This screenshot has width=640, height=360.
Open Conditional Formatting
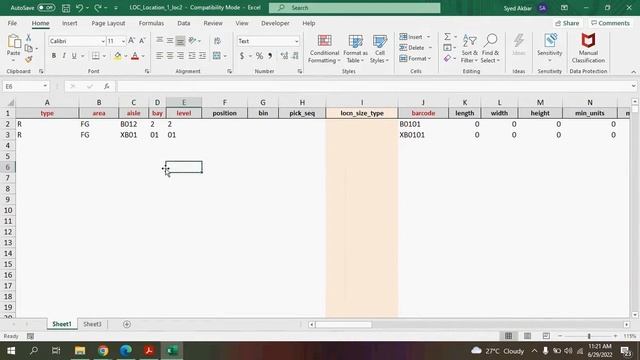click(324, 49)
